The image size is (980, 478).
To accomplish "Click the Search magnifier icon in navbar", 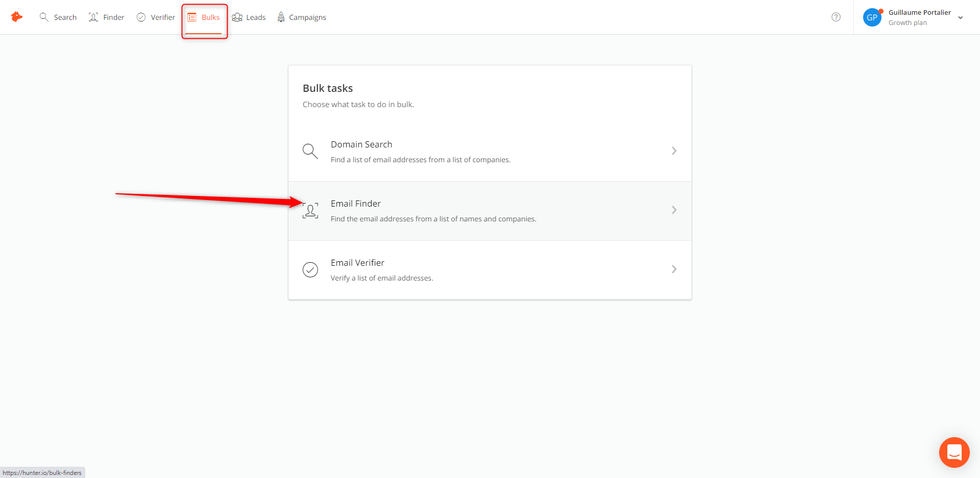I will (44, 17).
